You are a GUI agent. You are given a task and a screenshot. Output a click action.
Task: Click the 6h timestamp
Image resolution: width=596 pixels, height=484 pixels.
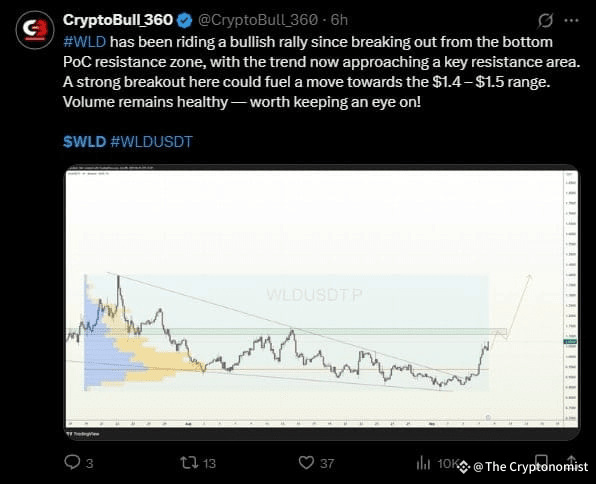coord(339,20)
